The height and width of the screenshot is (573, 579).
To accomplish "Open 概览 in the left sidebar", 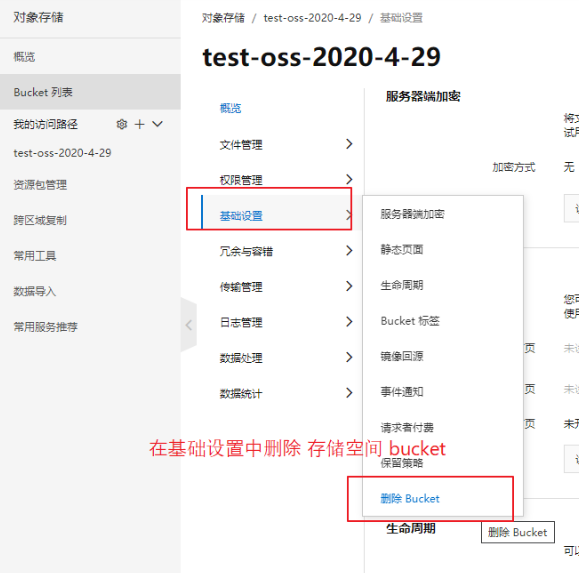I will pos(24,57).
